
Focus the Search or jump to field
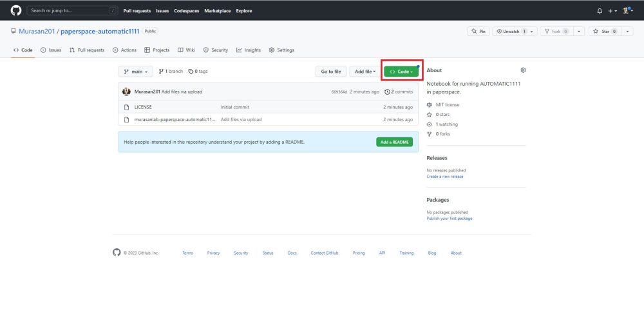coord(71,10)
